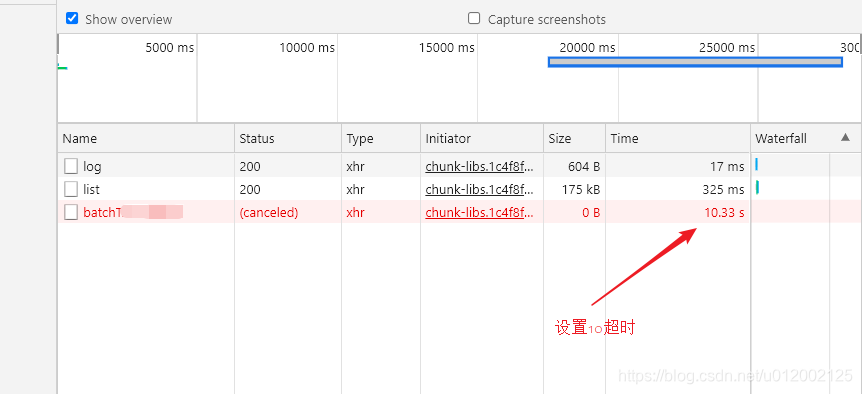
Task: Open the initiator link of log request
Action: coord(479,166)
